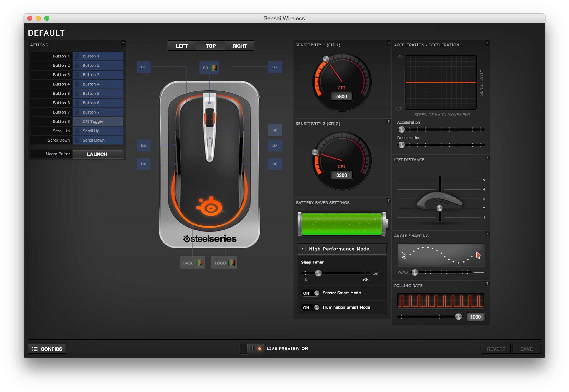
Task: Open the CONFIGS list
Action: 47,349
